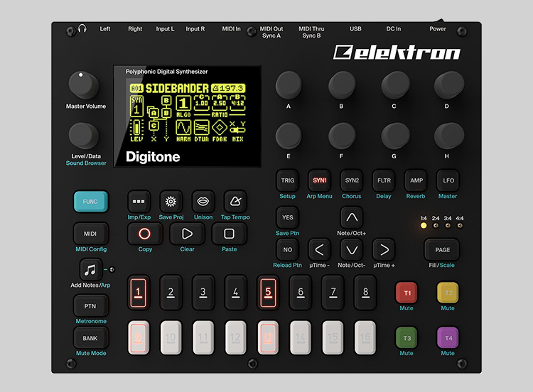Select the LEV level icon on display
Screen dimensions: 533x392
pos(136,128)
